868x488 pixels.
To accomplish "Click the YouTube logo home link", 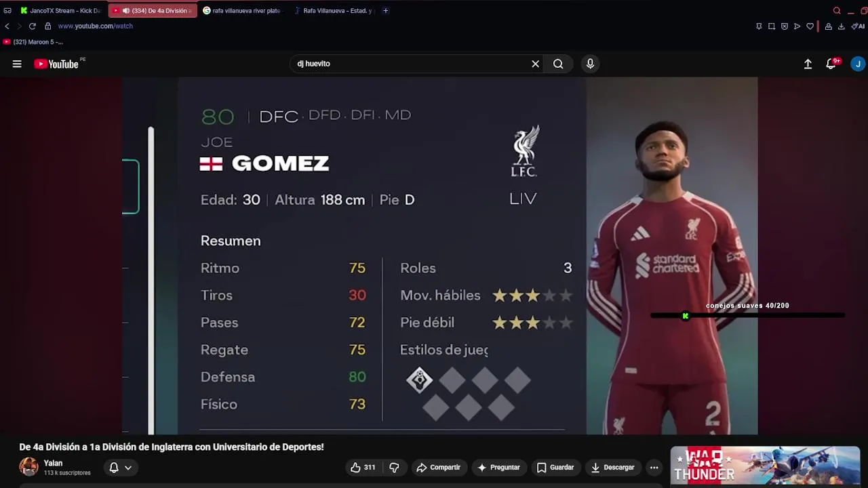I will tap(57, 64).
